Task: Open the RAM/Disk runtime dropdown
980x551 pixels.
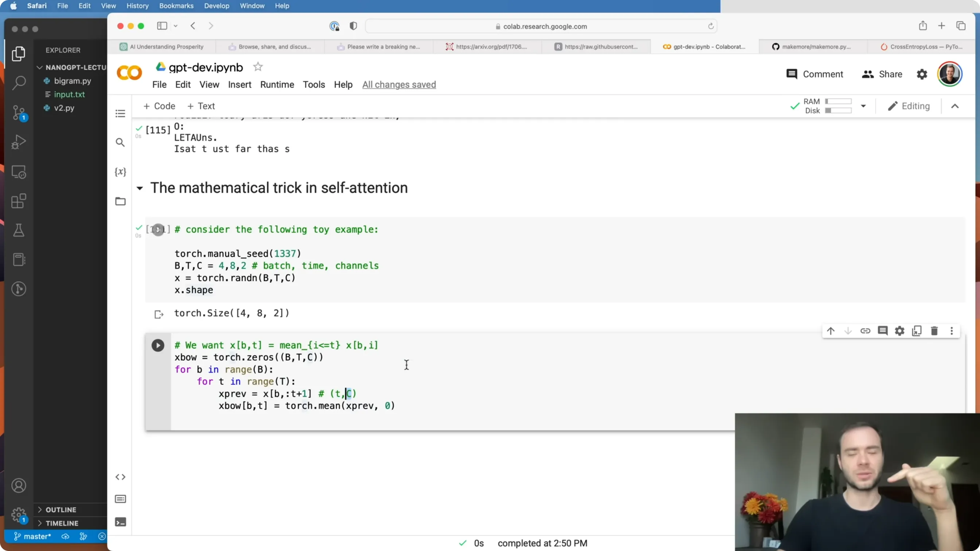Action: pos(863,106)
